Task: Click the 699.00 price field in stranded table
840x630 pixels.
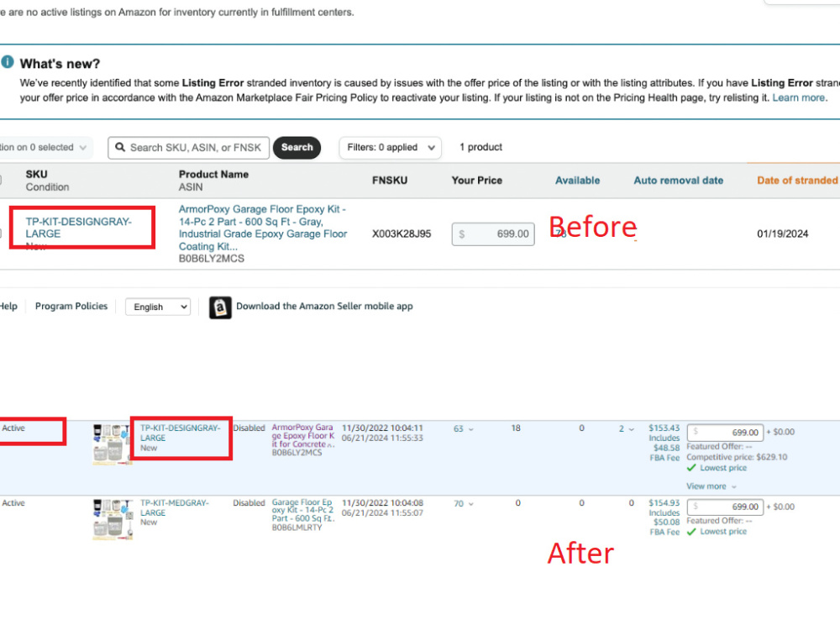Action: tap(493, 234)
